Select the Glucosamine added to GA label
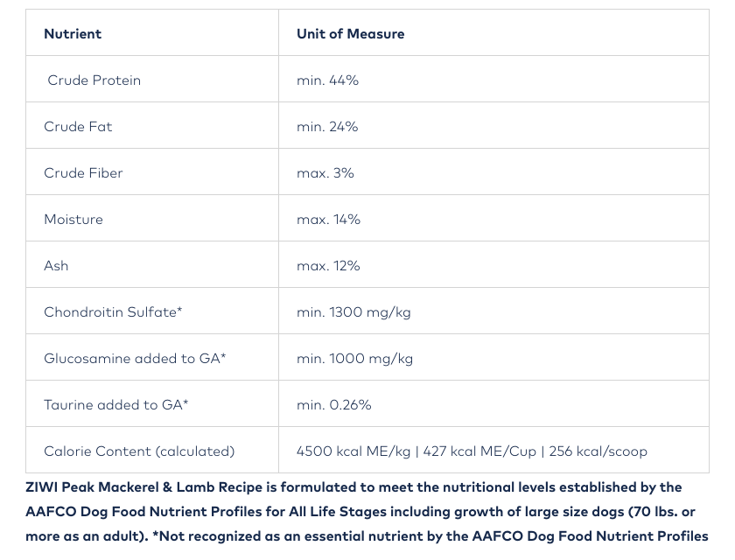 pyautogui.click(x=135, y=359)
